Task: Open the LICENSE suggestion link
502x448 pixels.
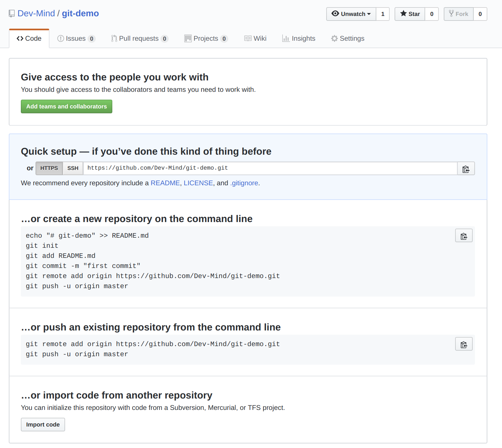Action: point(198,183)
